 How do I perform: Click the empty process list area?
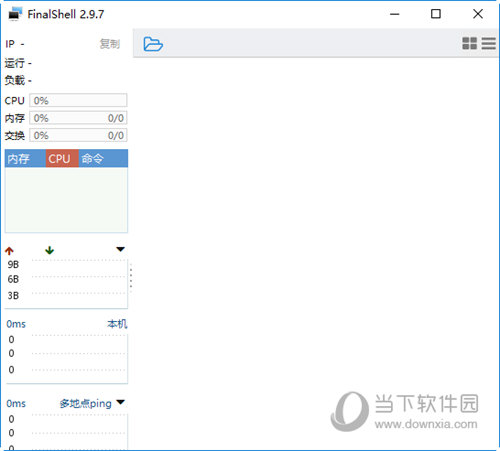[x=66, y=199]
